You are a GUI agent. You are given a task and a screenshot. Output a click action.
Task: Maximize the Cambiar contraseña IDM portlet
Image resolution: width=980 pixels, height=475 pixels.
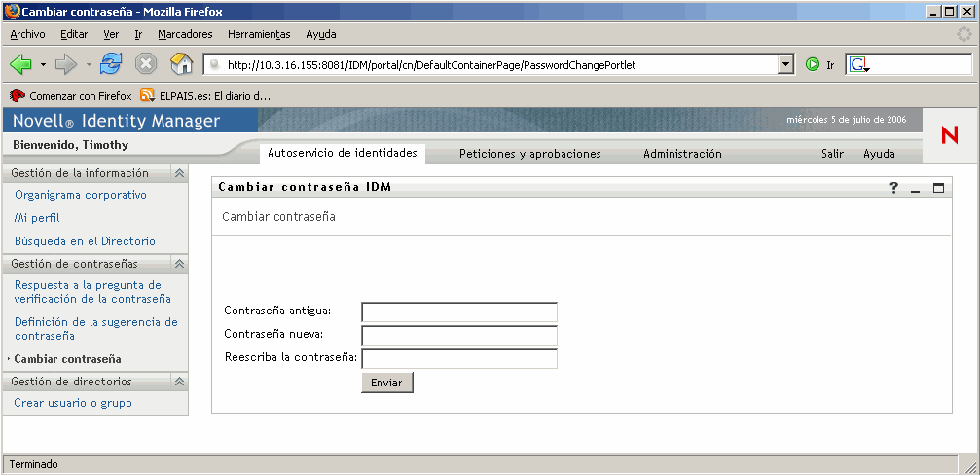938,188
